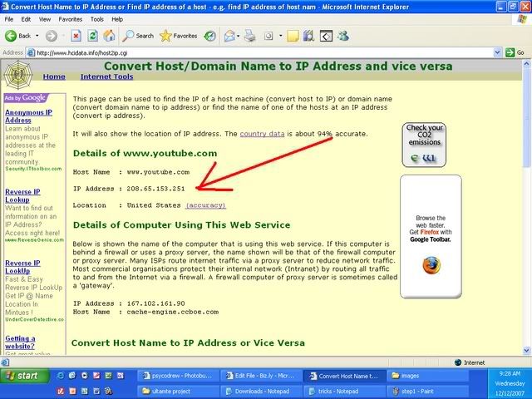Select the IP address 208.65.153.251 text
The width and height of the screenshot is (532, 399).
(x=155, y=189)
